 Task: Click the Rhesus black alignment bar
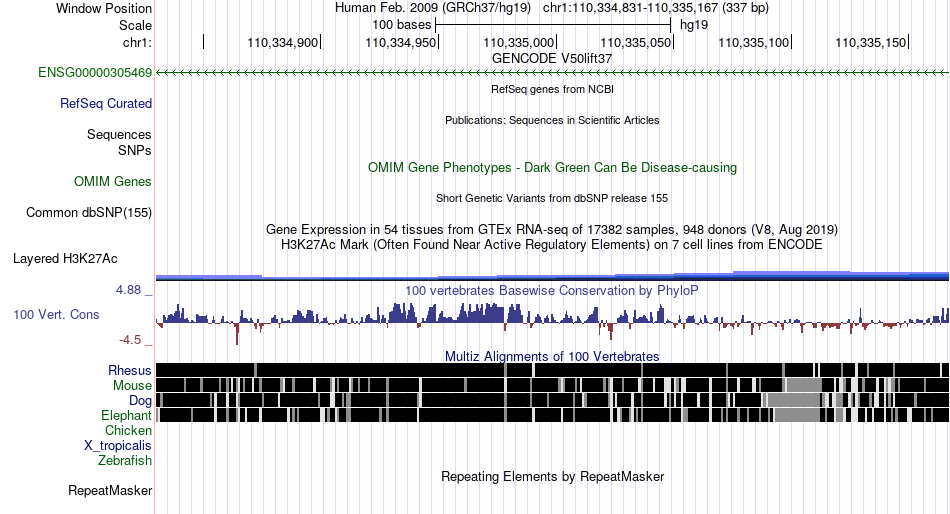pyautogui.click(x=552, y=370)
